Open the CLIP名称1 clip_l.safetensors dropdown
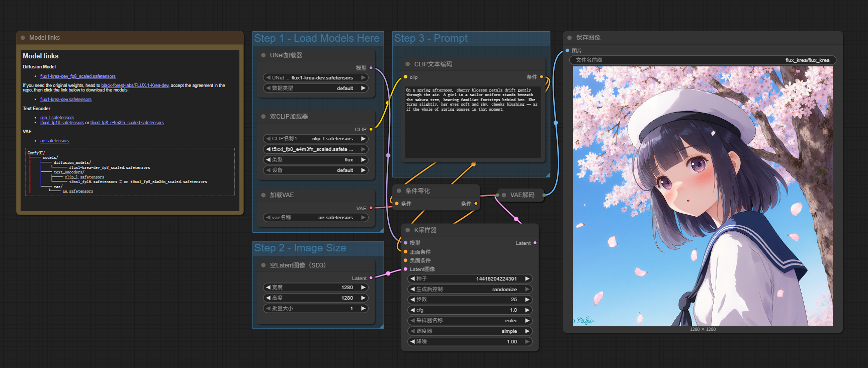Image resolution: width=868 pixels, height=368 pixels. 316,139
